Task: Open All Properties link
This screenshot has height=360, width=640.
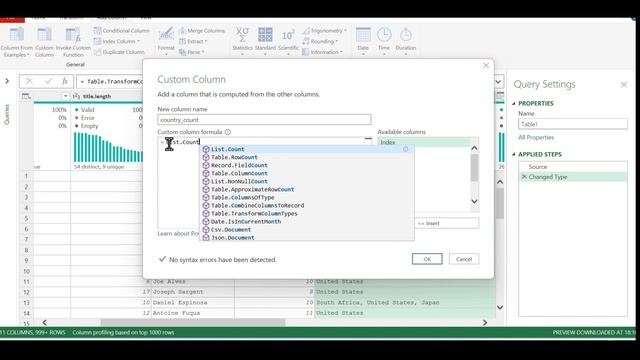Action: point(536,138)
